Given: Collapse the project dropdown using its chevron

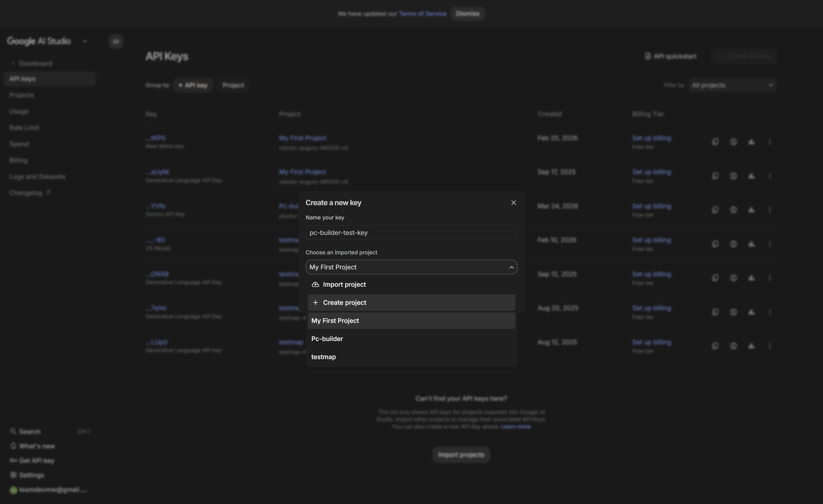Looking at the screenshot, I should tap(511, 267).
